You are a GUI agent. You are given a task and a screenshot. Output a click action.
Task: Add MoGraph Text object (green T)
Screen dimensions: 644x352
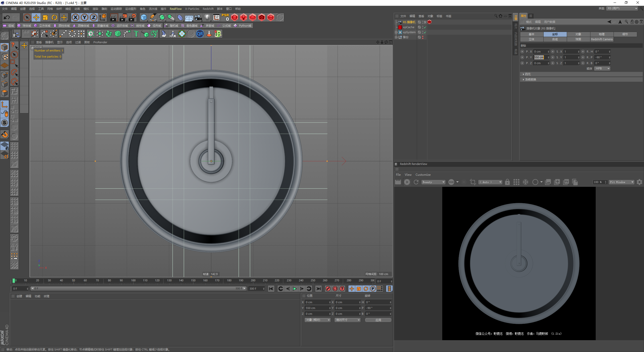(x=136, y=34)
